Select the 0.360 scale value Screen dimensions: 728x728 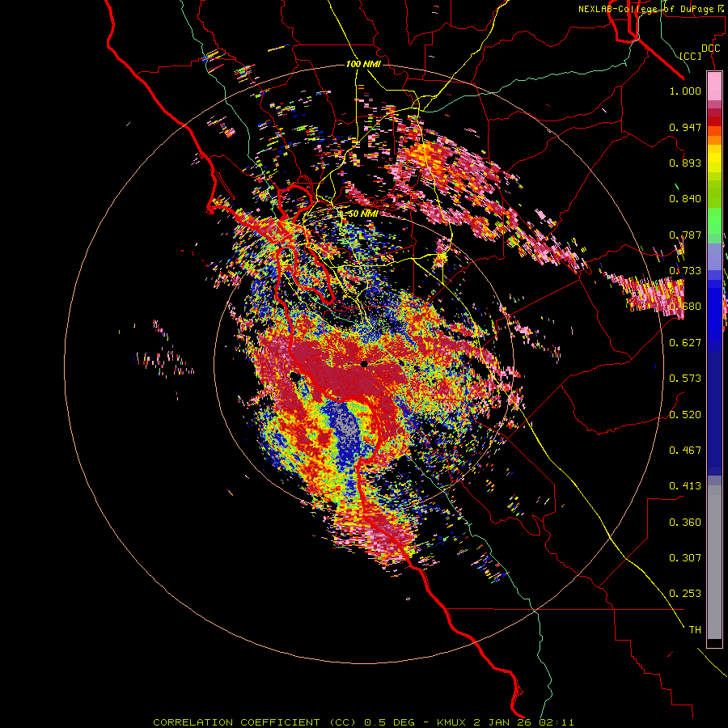685,523
